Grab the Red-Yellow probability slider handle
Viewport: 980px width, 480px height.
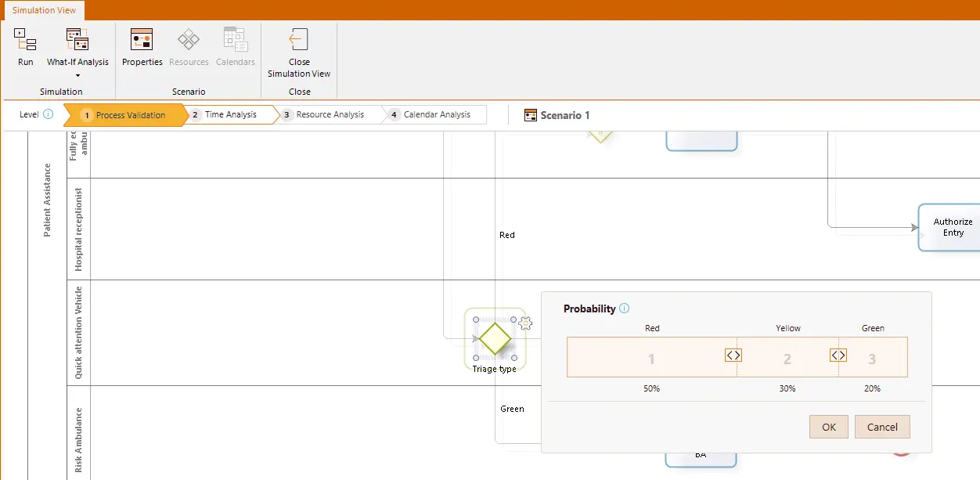[733, 355]
